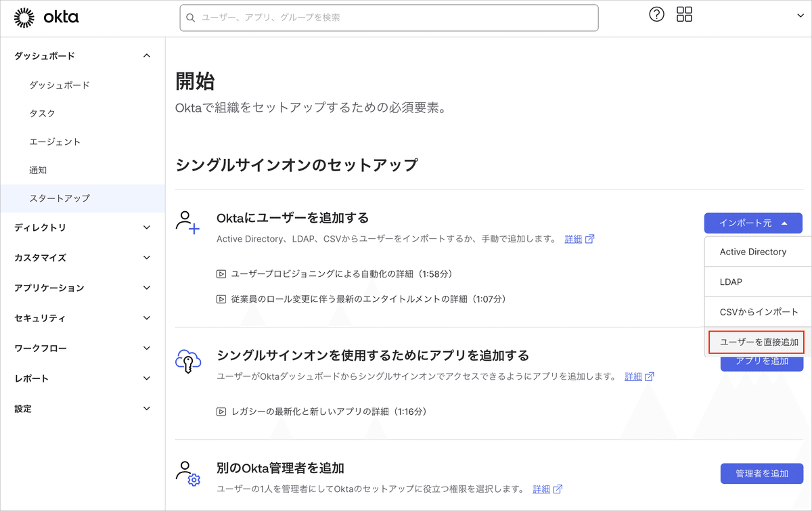Screen dimensions: 812x511
Task: Click the Oktaにユーザーを追加する heading
Action: pos(292,217)
